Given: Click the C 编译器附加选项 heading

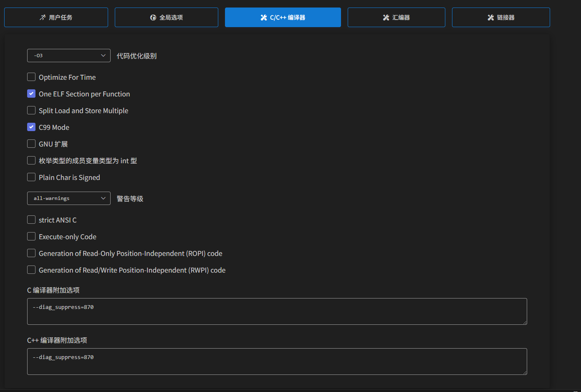Looking at the screenshot, I should coord(53,290).
